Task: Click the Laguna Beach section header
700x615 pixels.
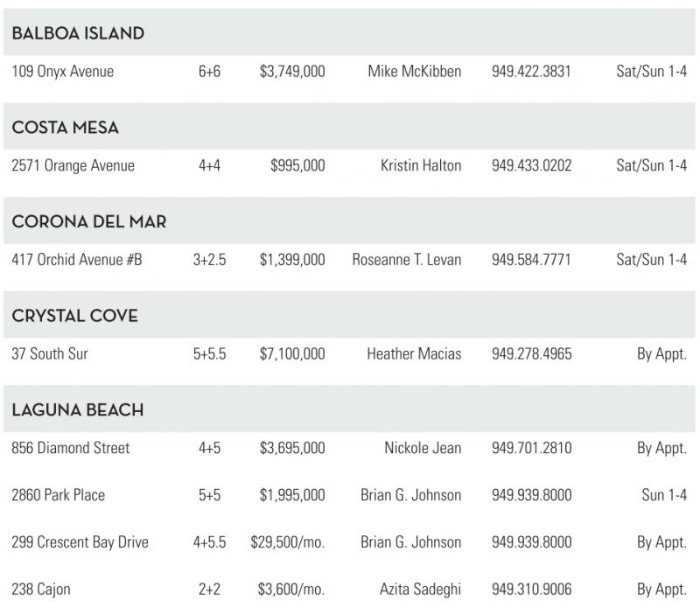Action: 77,410
